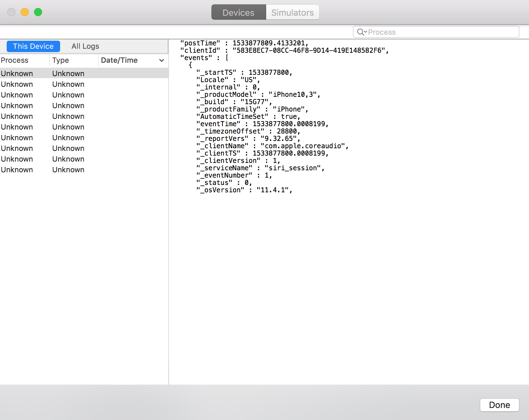Switch to the Devices tab
This screenshot has height=420, width=529.
pyautogui.click(x=238, y=12)
